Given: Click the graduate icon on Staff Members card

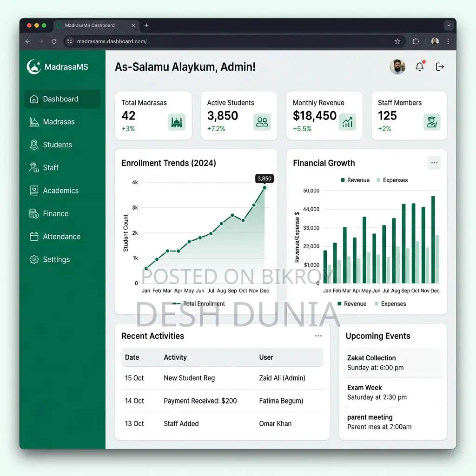Looking at the screenshot, I should [432, 122].
